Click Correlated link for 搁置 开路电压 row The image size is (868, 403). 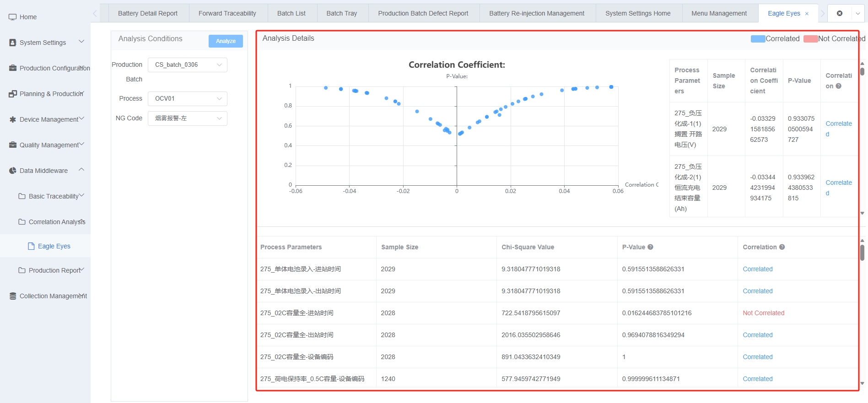pos(839,129)
